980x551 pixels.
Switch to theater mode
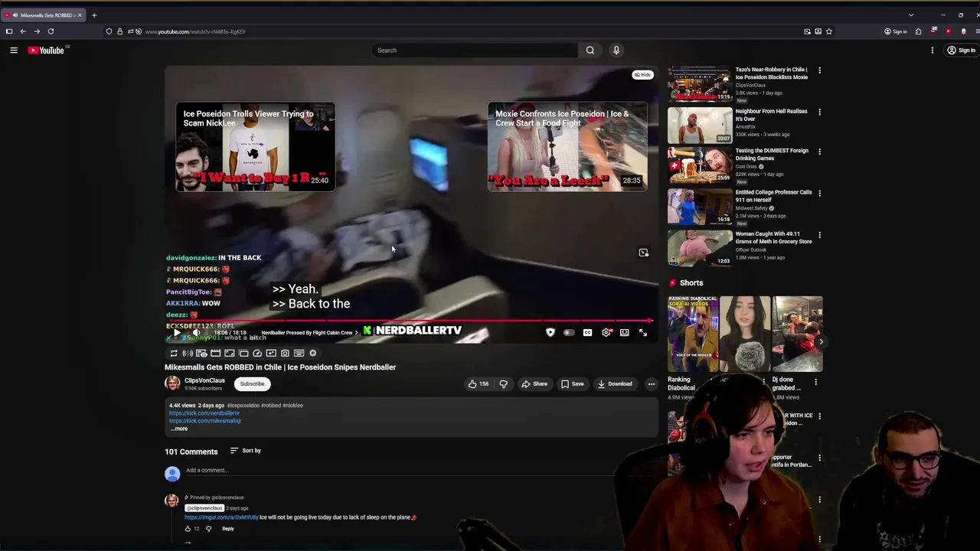click(x=625, y=333)
